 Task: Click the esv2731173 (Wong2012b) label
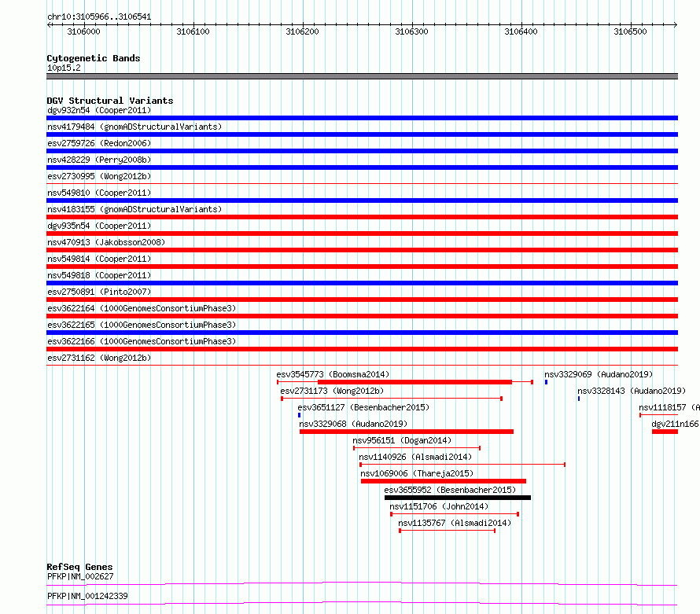click(332, 391)
